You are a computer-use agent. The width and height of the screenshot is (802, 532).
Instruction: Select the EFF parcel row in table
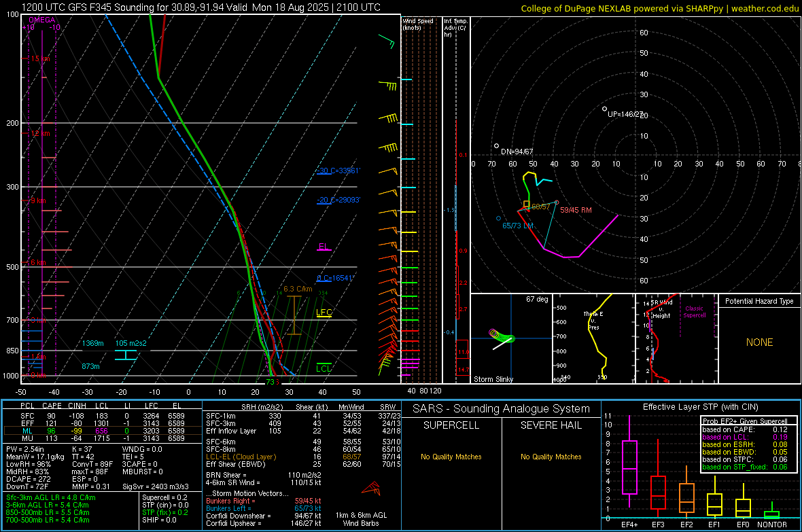(x=103, y=423)
